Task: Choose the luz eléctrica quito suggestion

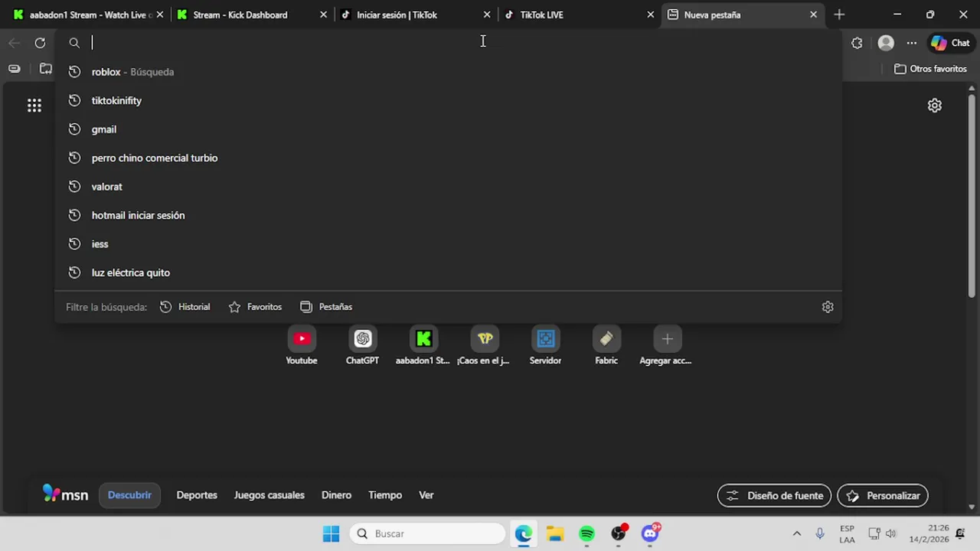Action: tap(448, 272)
